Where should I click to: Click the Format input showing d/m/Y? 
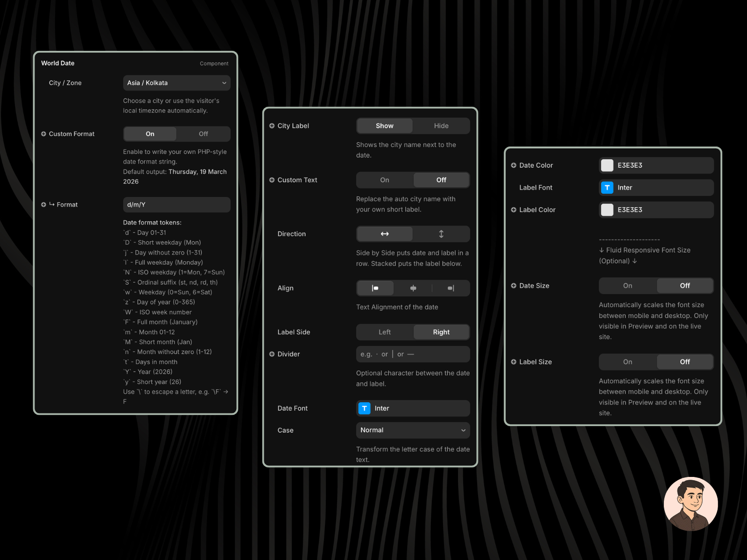coord(176,204)
